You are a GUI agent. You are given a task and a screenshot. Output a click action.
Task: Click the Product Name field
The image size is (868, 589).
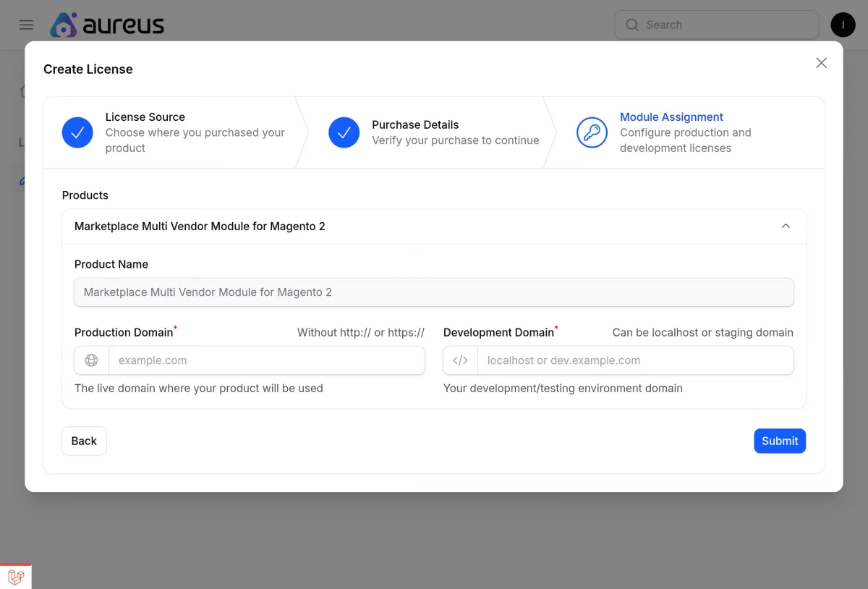(434, 292)
